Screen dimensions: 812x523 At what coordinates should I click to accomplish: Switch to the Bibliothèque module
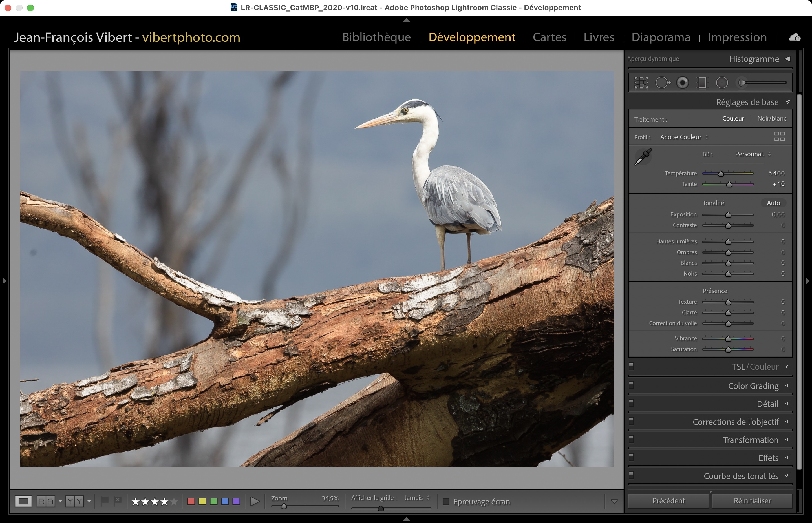point(376,37)
